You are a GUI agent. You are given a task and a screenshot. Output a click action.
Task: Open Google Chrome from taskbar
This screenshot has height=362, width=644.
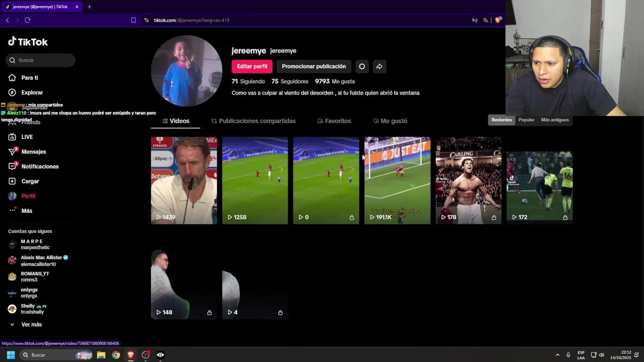(x=116, y=355)
